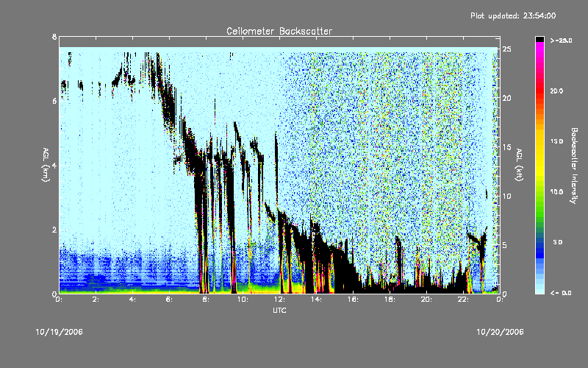Click the "12:" hour label on UTC axis
Viewport: 588px width, 368px height.
[x=279, y=300]
